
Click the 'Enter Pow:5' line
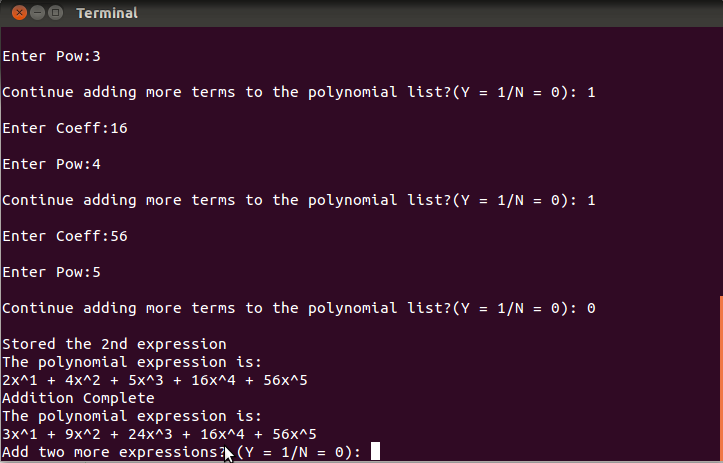(51, 272)
